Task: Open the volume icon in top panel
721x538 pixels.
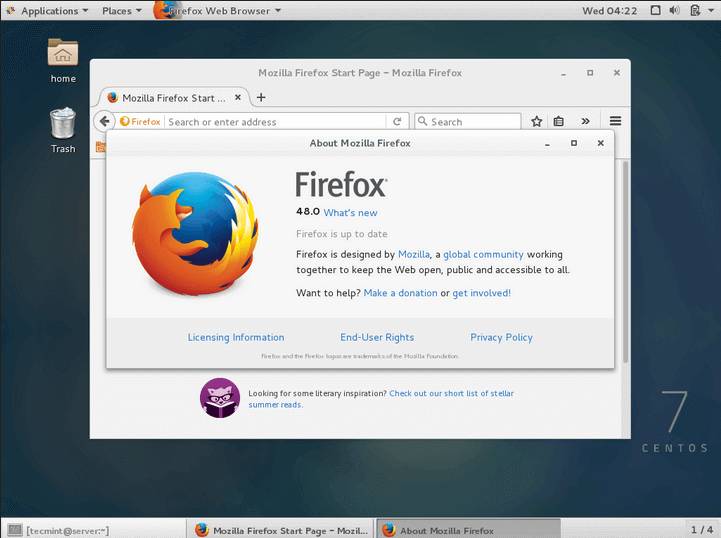Action: 674,10
